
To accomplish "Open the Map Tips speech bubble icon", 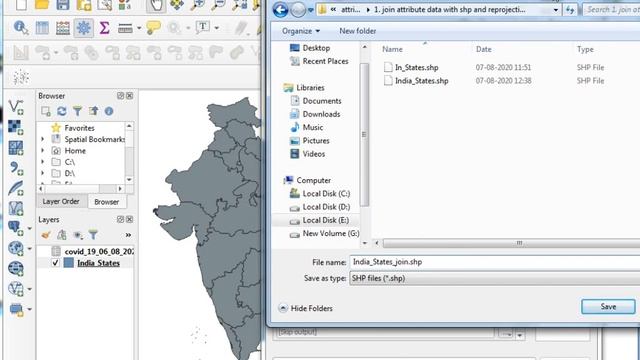I will pyautogui.click(x=153, y=28).
